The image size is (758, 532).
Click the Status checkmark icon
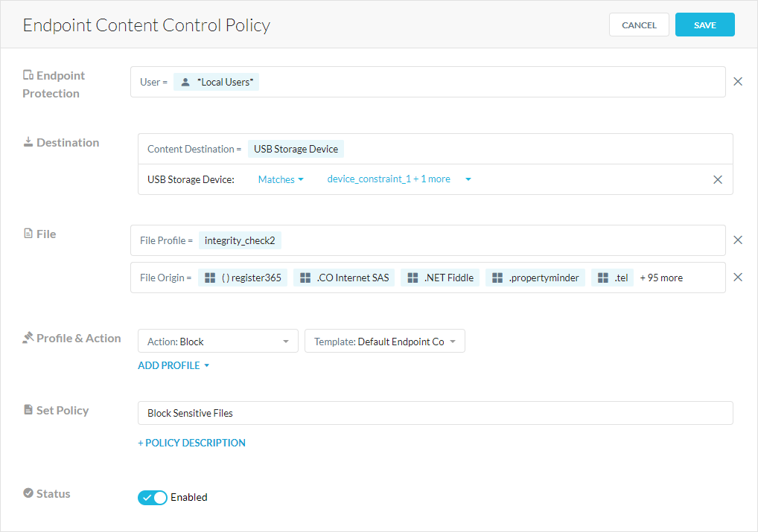[28, 493]
